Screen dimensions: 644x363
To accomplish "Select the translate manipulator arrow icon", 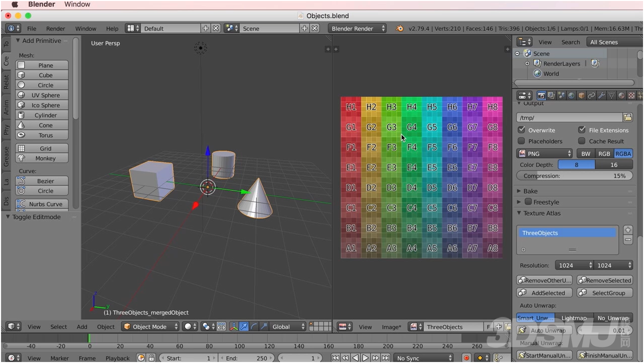I will (244, 326).
